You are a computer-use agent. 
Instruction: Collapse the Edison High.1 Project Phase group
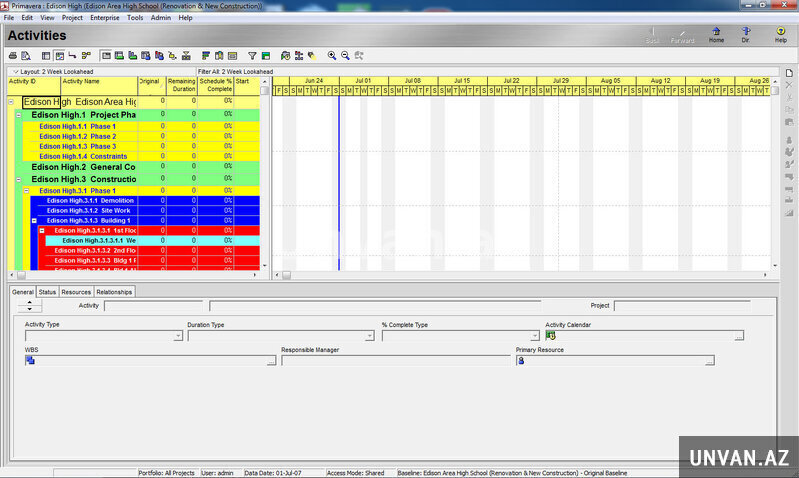[19, 115]
